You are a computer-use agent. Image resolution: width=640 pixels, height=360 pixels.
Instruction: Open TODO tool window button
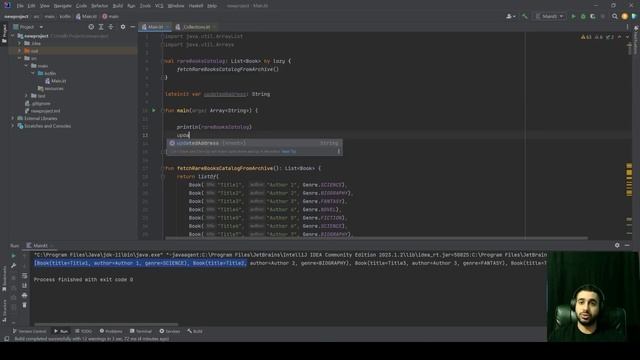[84, 331]
